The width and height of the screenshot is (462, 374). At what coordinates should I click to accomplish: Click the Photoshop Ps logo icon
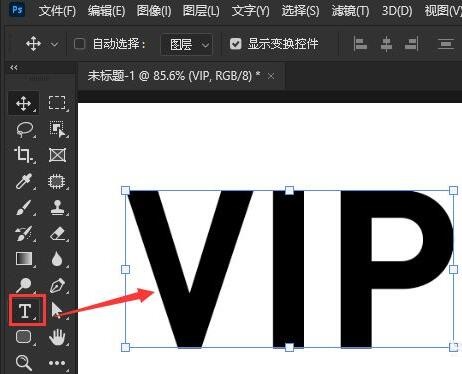(17, 9)
